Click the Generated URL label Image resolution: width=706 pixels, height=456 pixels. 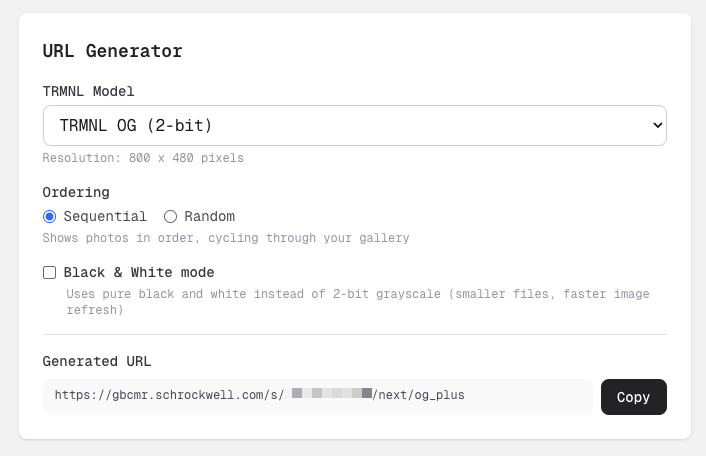click(97, 361)
